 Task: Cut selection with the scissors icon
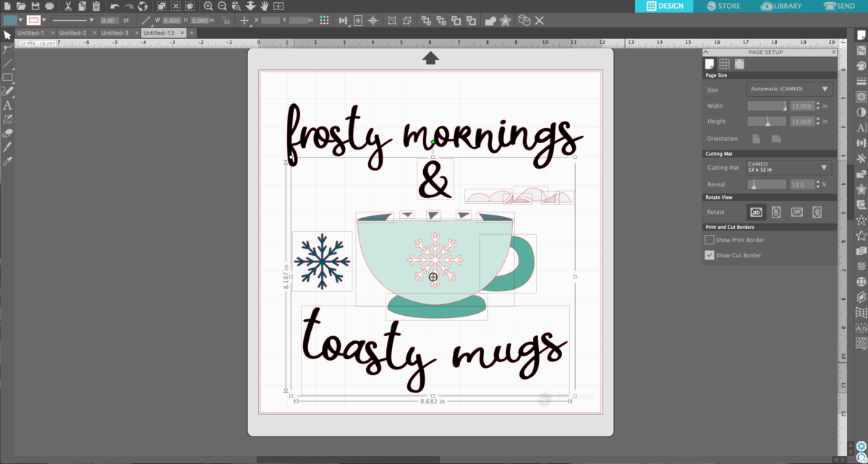pos(67,6)
